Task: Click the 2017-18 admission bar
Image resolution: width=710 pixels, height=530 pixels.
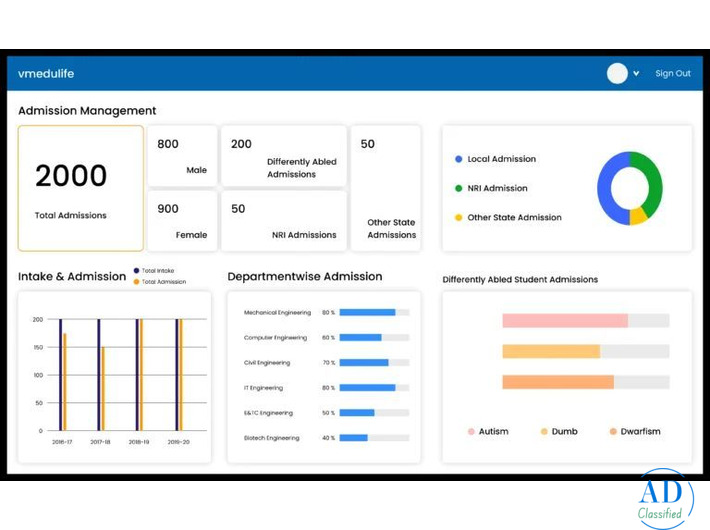Action: (x=103, y=389)
